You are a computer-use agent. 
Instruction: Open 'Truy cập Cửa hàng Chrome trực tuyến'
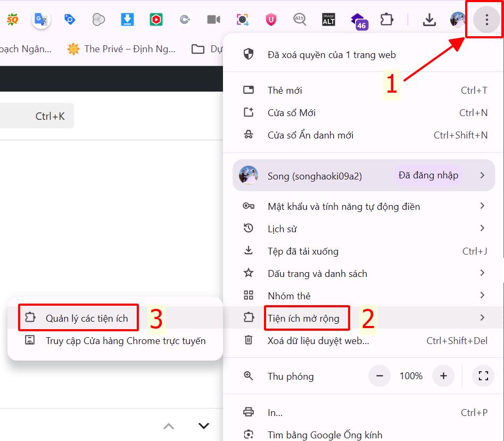point(115,340)
